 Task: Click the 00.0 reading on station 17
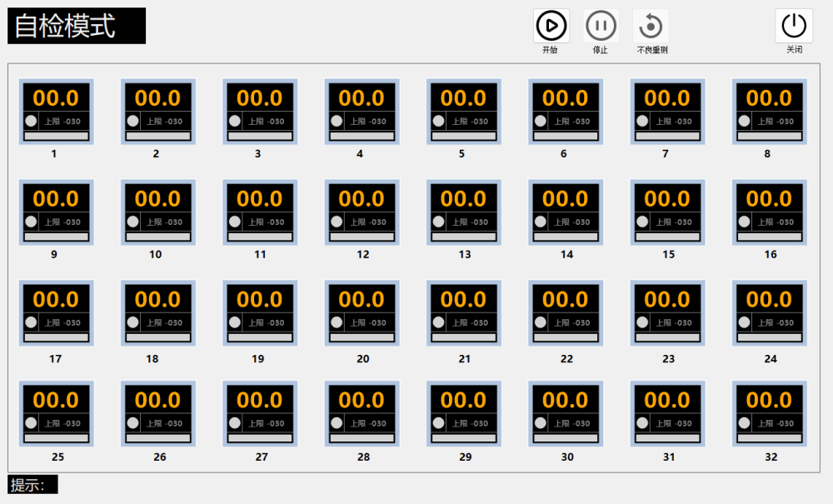56,299
